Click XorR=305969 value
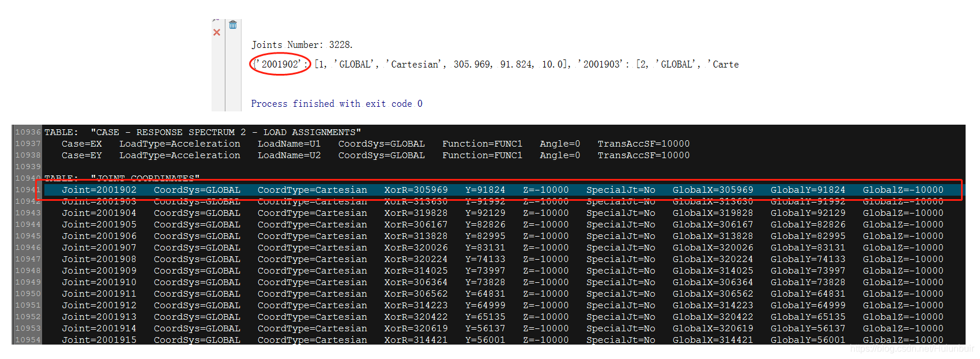Viewport: 980px width, 359px height. 416,190
